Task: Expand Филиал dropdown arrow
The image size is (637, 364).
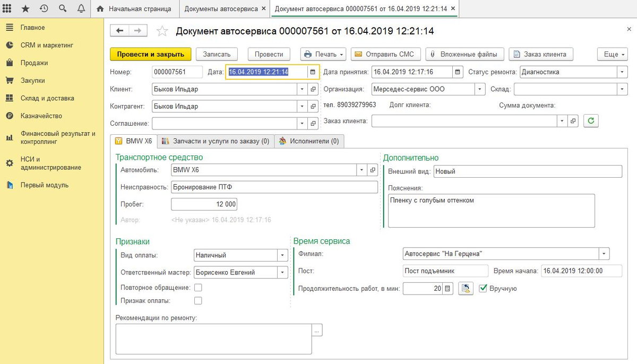Action: pyautogui.click(x=604, y=254)
